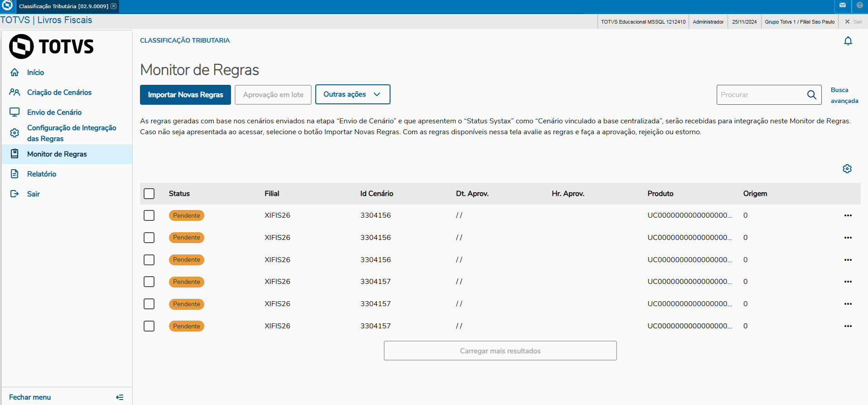This screenshot has height=405, width=868.
Task: Close the Classificação Tributária tab
Action: 114,6
